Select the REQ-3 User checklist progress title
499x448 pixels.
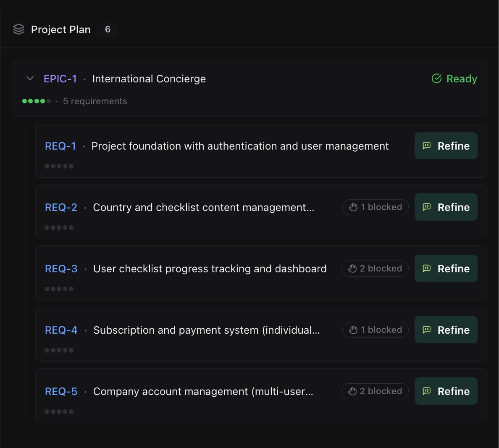(x=210, y=269)
